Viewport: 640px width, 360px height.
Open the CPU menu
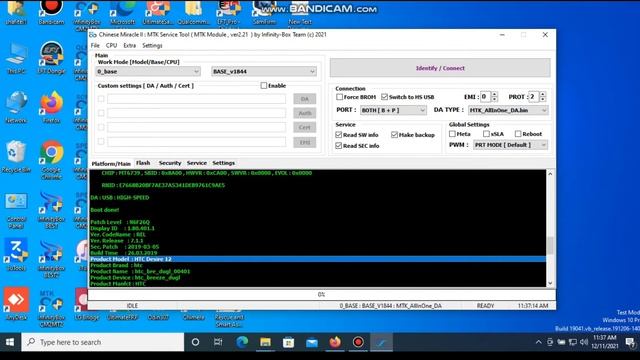pos(111,45)
